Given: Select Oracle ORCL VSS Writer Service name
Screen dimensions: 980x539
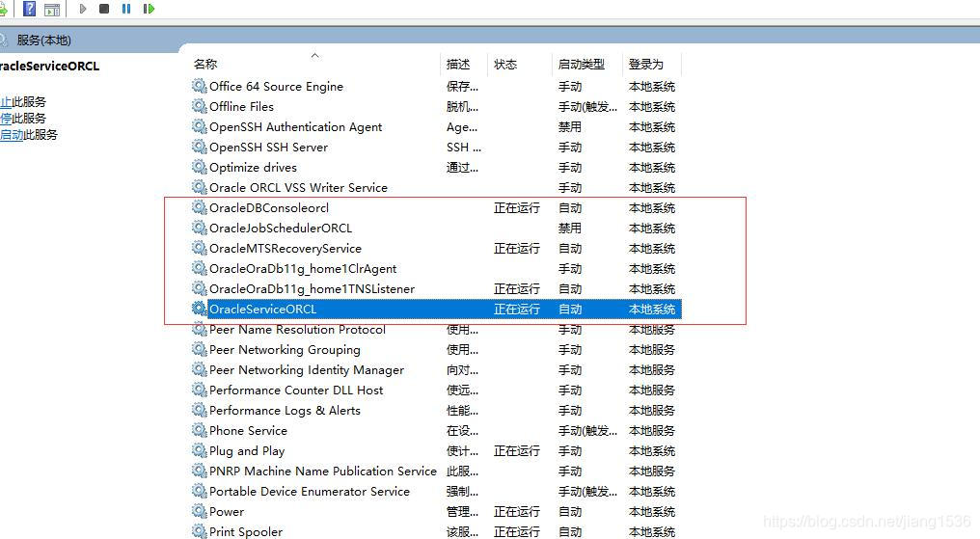Looking at the screenshot, I should tap(298, 187).
